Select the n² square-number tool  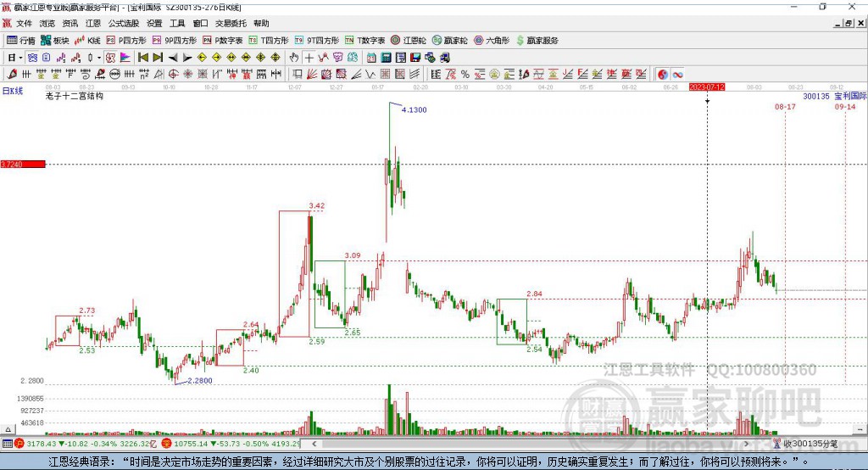(144, 75)
